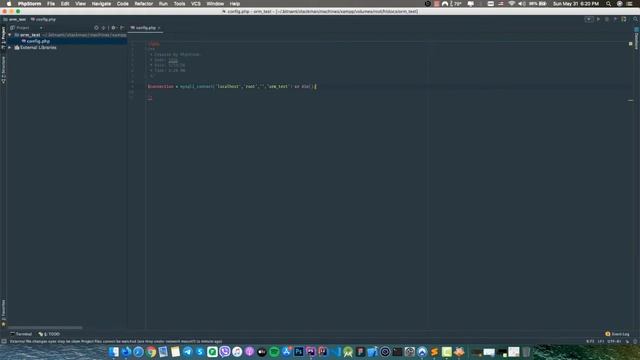Open Viber from the Dock
This screenshot has width=640, height=360.
pos(224,351)
